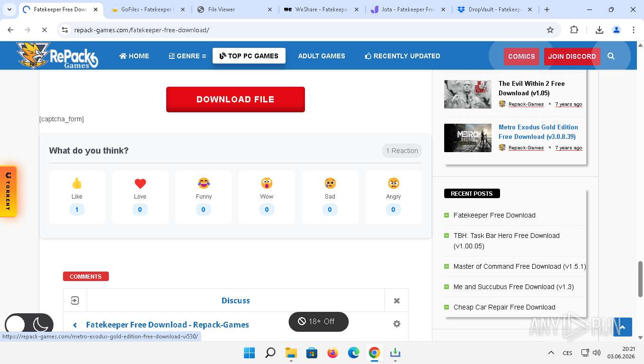Viewport: 644px width, 364px height.
Task: Switch to the WeShare - Fatekeeper tab
Action: [x=321, y=9]
